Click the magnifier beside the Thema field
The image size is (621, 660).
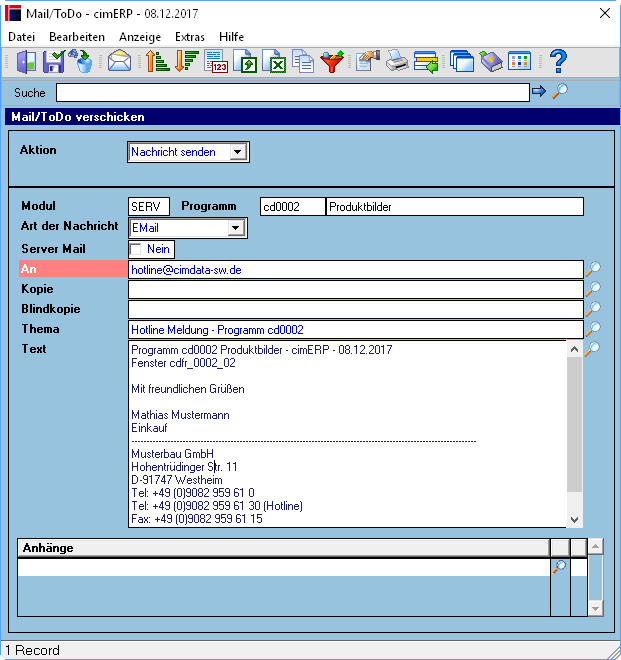click(x=593, y=329)
